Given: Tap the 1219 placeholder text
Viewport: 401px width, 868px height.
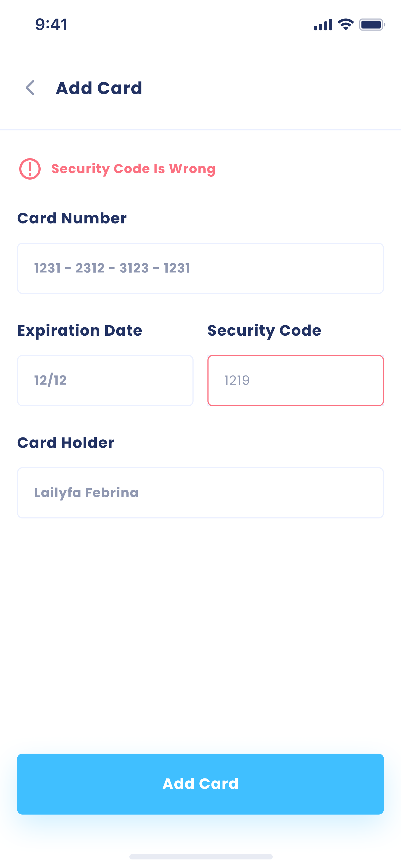Looking at the screenshot, I should coord(237,381).
